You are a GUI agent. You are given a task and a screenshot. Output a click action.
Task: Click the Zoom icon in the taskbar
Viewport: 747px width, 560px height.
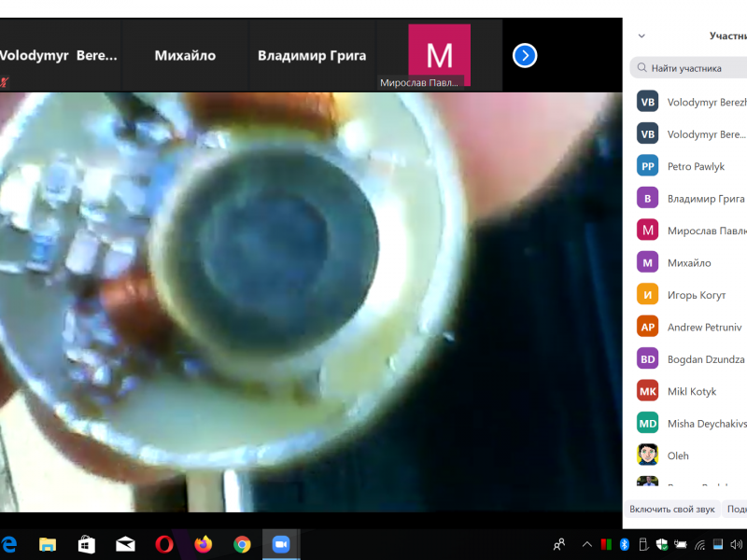pos(279,544)
